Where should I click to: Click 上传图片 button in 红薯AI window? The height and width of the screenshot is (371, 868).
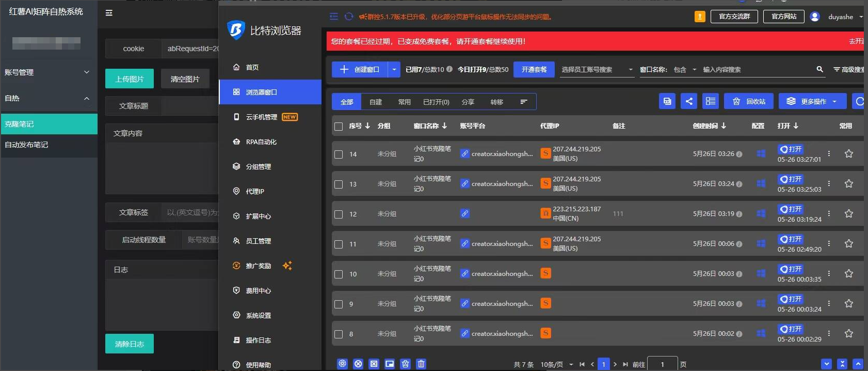(x=130, y=79)
